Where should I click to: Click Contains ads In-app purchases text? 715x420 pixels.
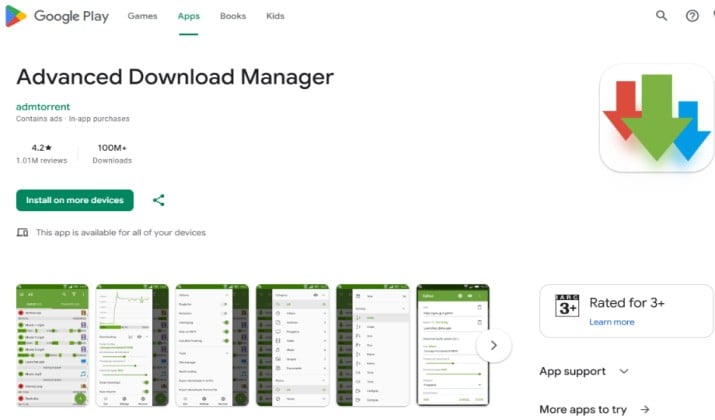pos(73,119)
